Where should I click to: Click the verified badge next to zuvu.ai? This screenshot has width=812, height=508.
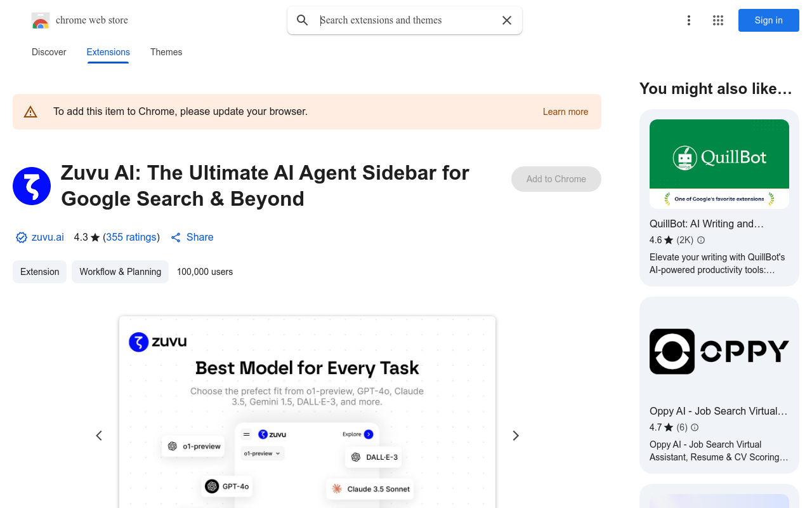22,237
